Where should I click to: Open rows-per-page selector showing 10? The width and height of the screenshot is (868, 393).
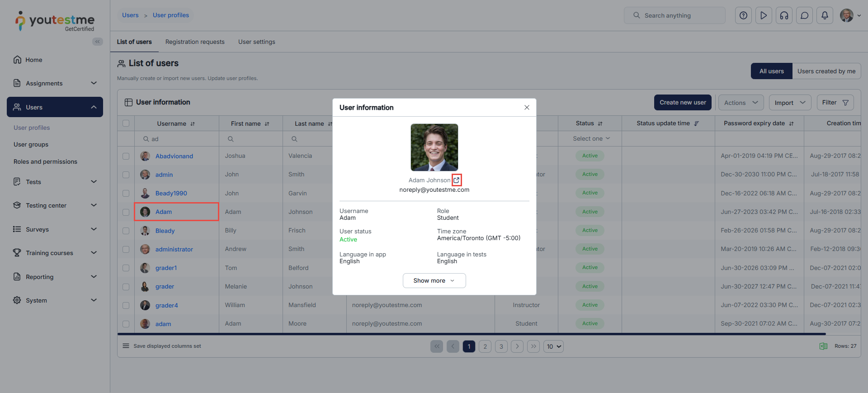553,346
